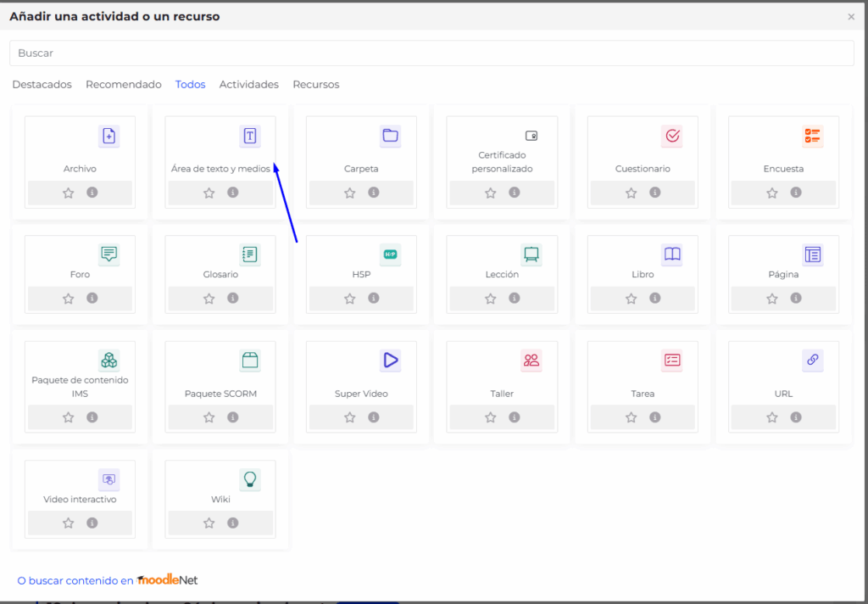868x604 pixels.
Task: Star the Carpeta resource as favorite
Action: pos(350,193)
